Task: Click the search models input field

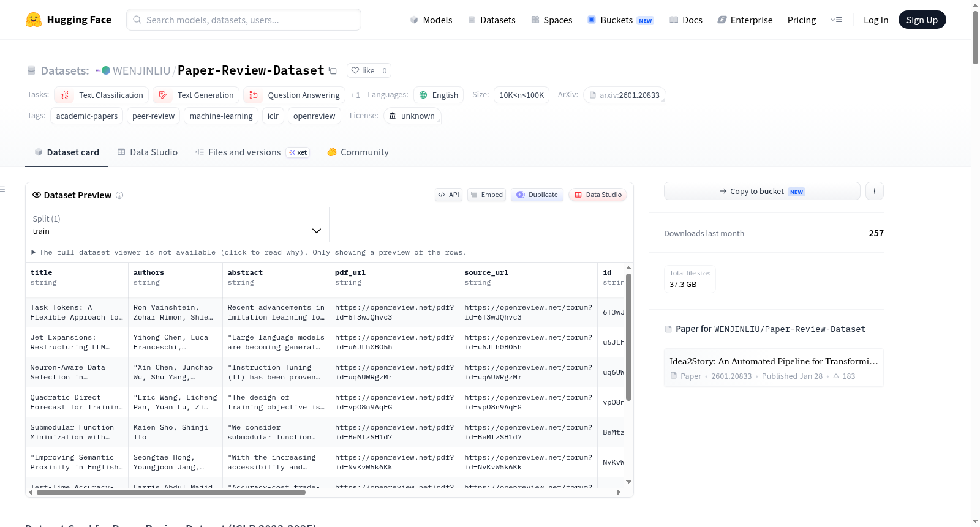Action: (x=244, y=20)
